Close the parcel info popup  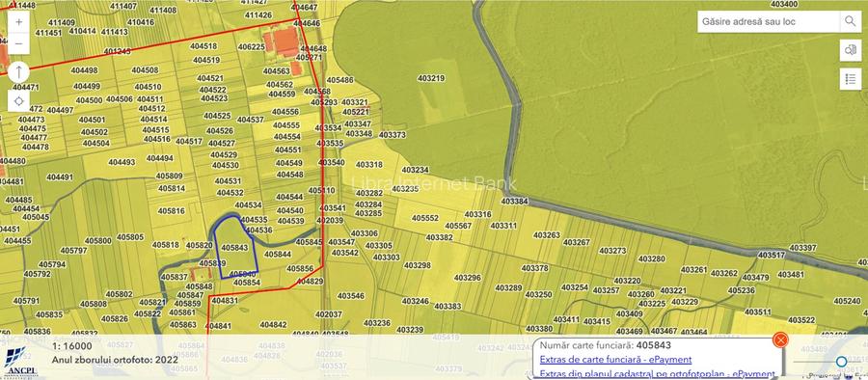(x=780, y=339)
